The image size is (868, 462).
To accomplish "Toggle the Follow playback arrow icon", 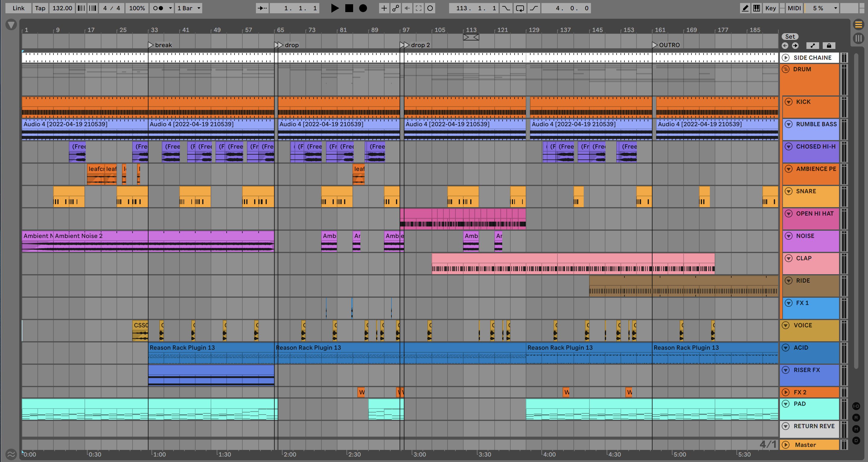I will coord(262,8).
